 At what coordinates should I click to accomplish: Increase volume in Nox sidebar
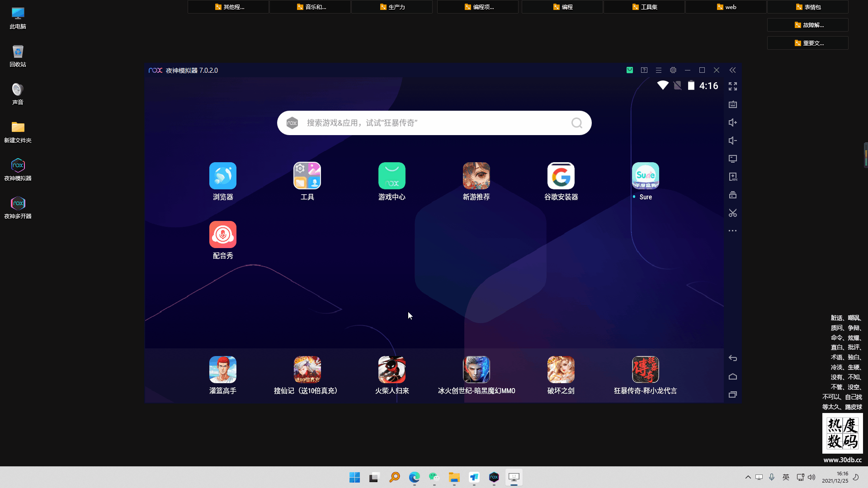(733, 122)
